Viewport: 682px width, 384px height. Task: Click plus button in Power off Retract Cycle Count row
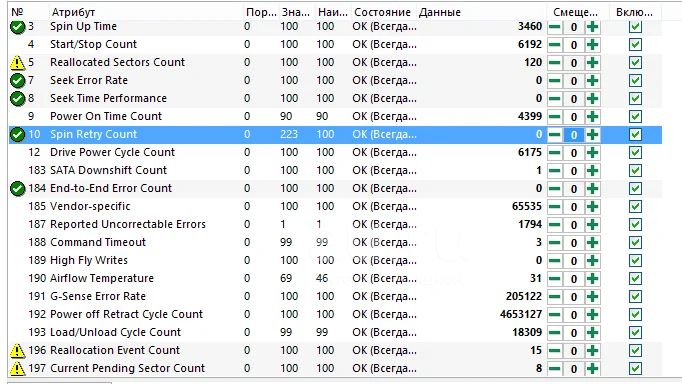pos(592,314)
